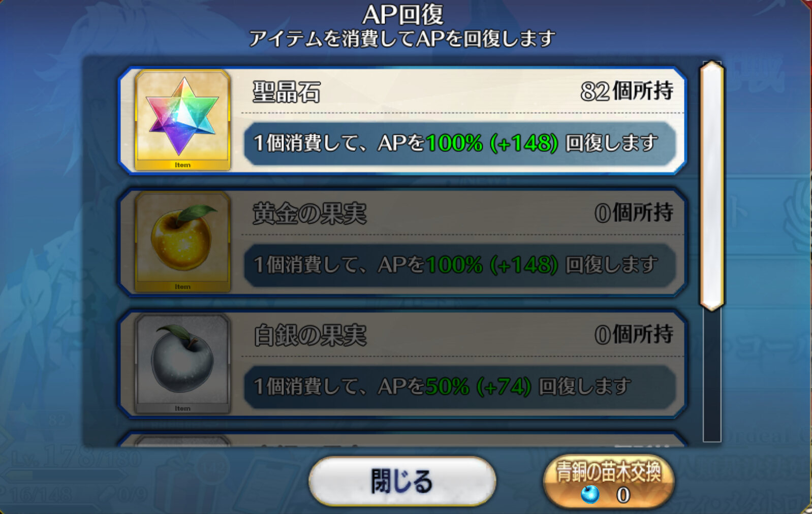Click the 黄金の果実 item name text
The image size is (812, 514).
(309, 214)
